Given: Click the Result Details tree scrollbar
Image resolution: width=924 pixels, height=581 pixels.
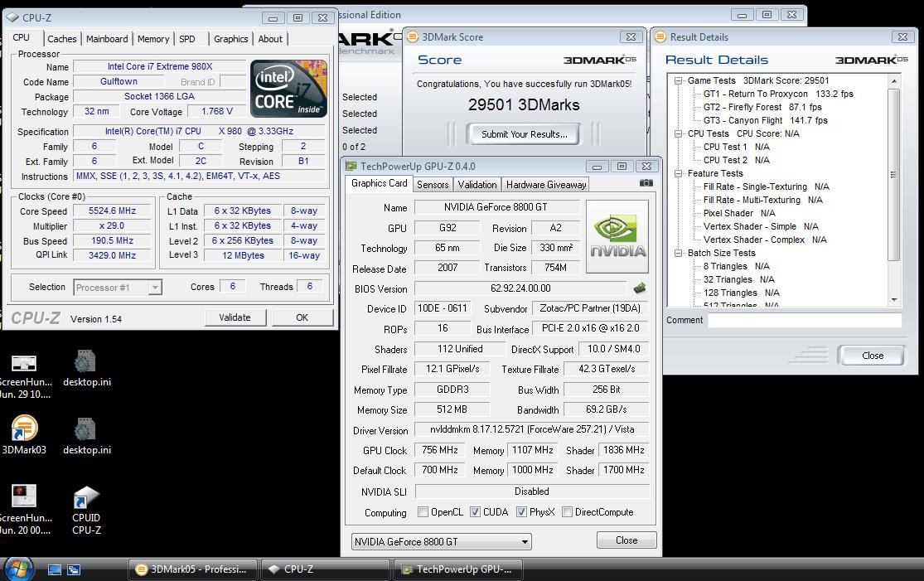Looking at the screenshot, I should click(893, 174).
